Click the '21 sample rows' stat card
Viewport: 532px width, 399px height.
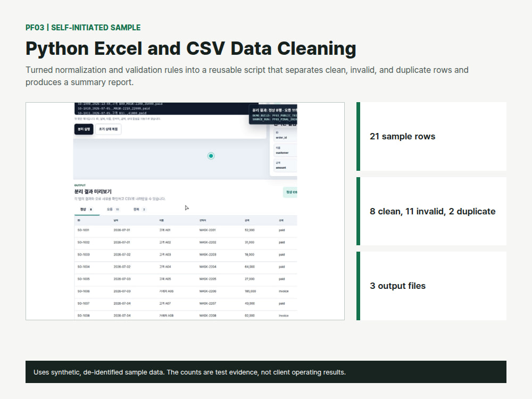click(431, 136)
